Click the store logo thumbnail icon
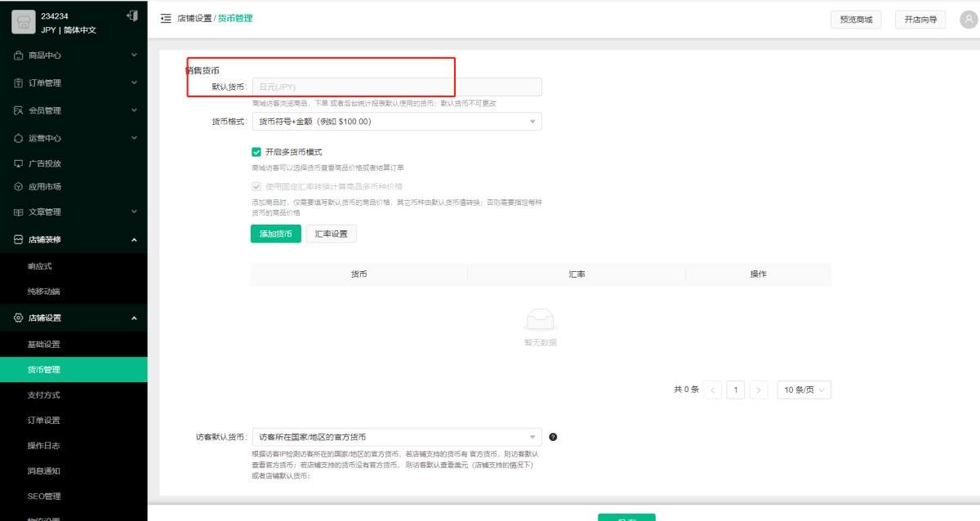Viewport: 980px width, 521px height. (x=24, y=23)
